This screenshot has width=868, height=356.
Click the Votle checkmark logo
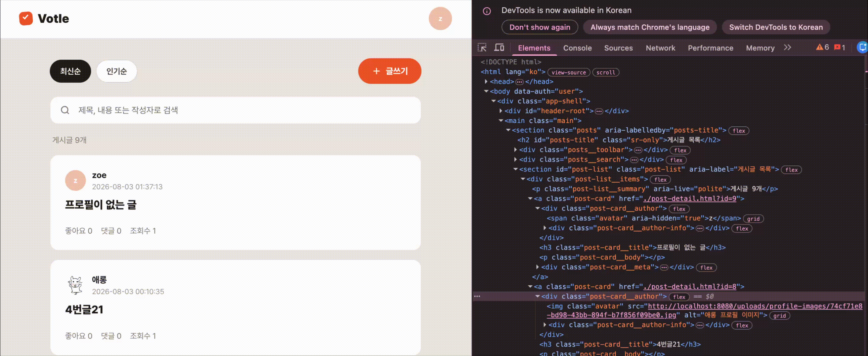tap(26, 19)
